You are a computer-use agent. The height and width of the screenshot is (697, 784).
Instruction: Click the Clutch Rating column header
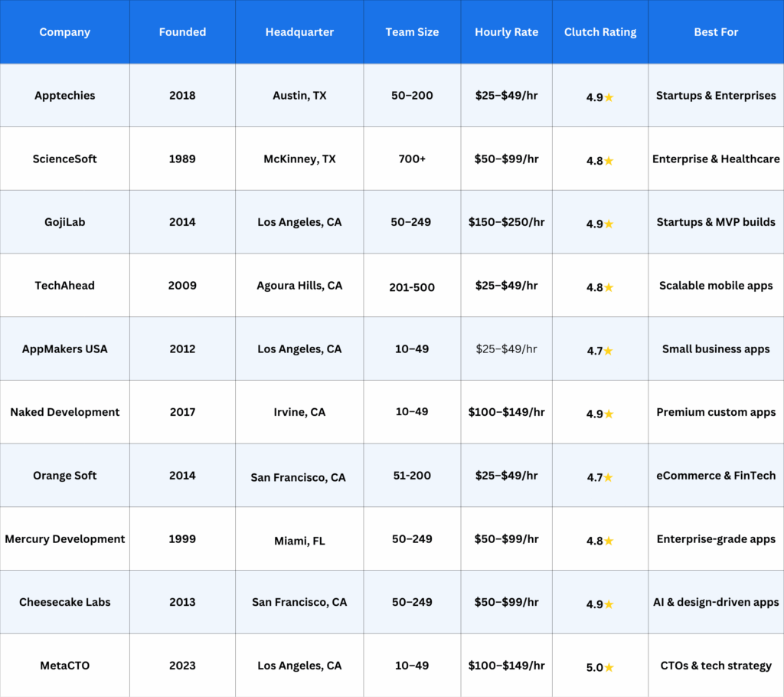600,32
